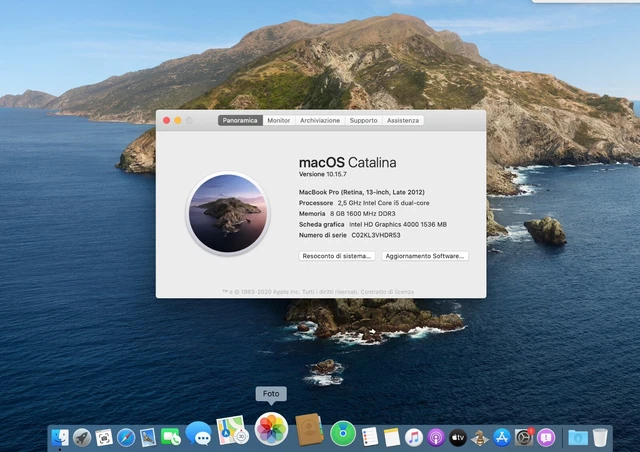Screen dimensions: 640x452
Task: Open Messages blue bubble icon
Action: [x=199, y=433]
